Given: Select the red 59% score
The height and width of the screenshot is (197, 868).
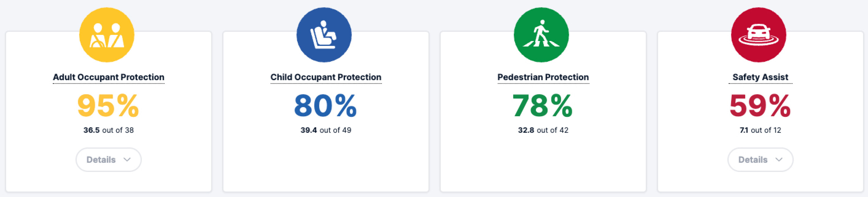Looking at the screenshot, I should pos(760,106).
